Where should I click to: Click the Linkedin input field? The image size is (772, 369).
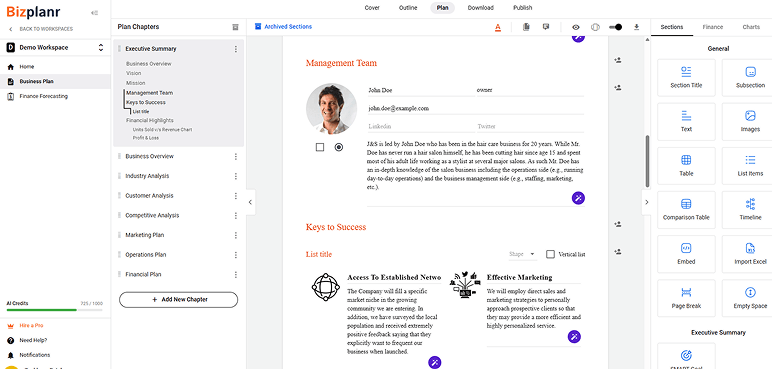(x=421, y=127)
